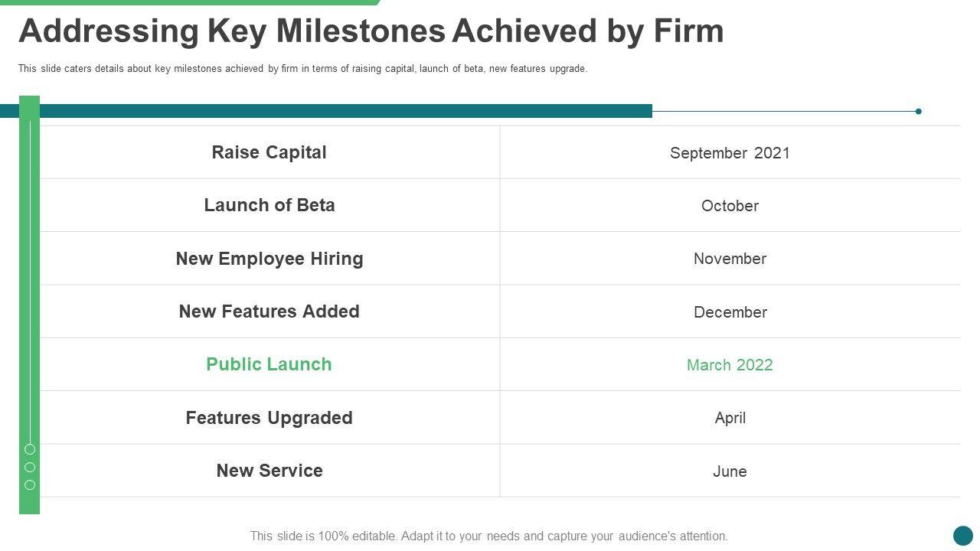Select the Features Upgraded milestone label
Image resolution: width=980 pixels, height=551 pixels.
tap(269, 418)
